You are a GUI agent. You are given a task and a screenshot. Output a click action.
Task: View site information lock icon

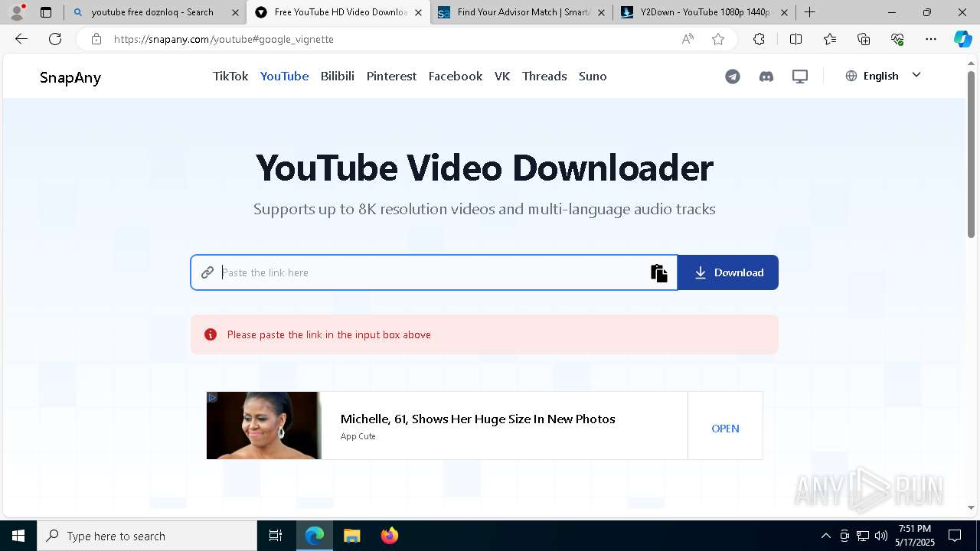pos(96,39)
